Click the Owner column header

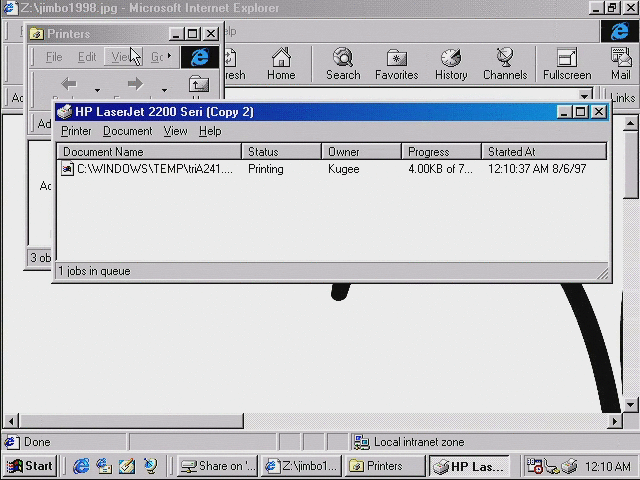pyautogui.click(x=362, y=151)
